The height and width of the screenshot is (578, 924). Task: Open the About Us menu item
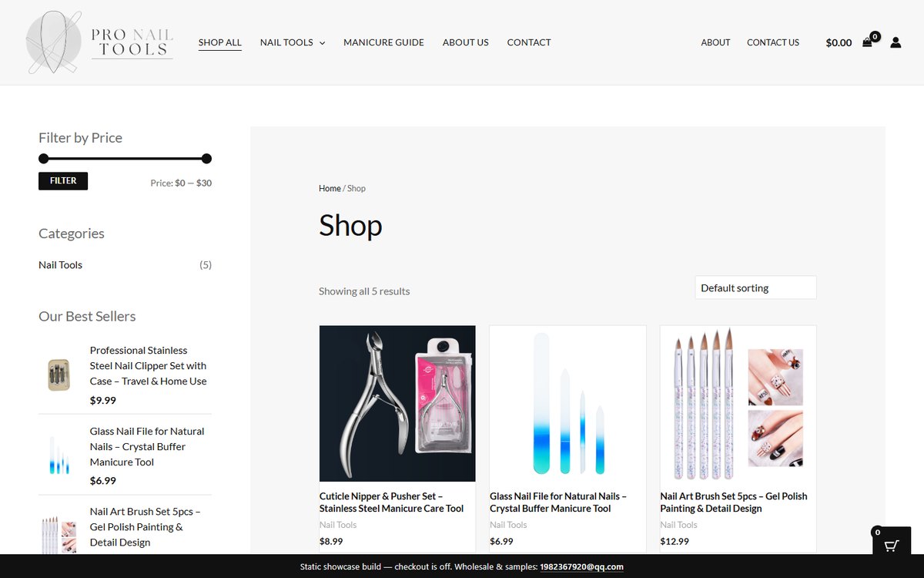[465, 42]
